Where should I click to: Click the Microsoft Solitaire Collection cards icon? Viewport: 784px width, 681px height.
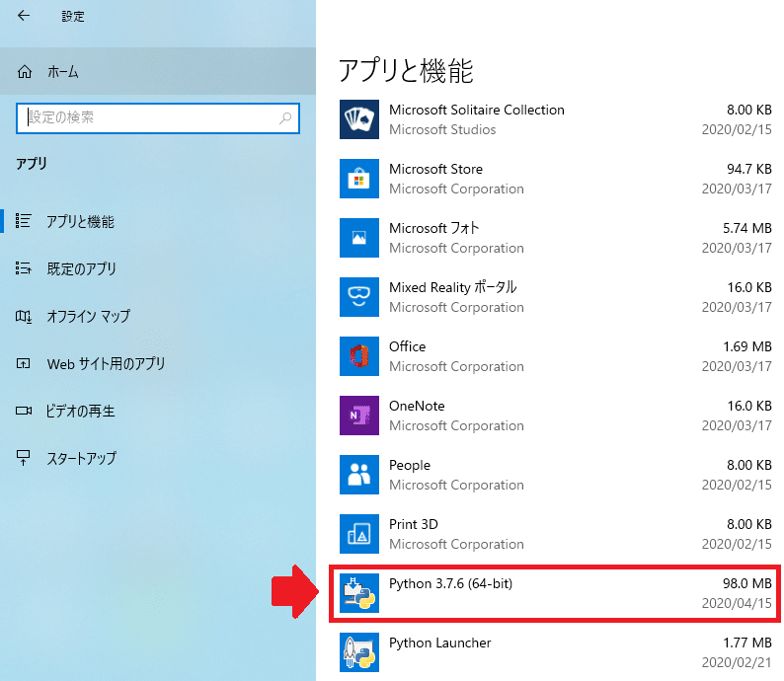pos(359,118)
